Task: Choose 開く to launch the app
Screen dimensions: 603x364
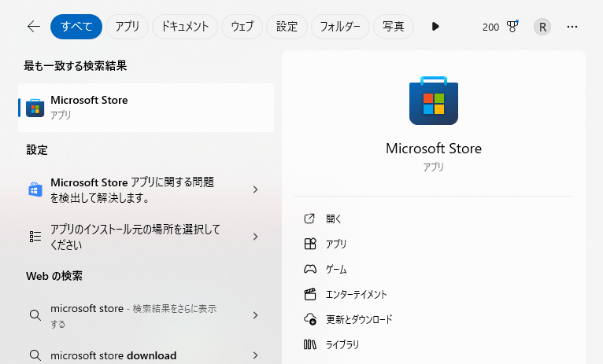Action: tap(334, 219)
